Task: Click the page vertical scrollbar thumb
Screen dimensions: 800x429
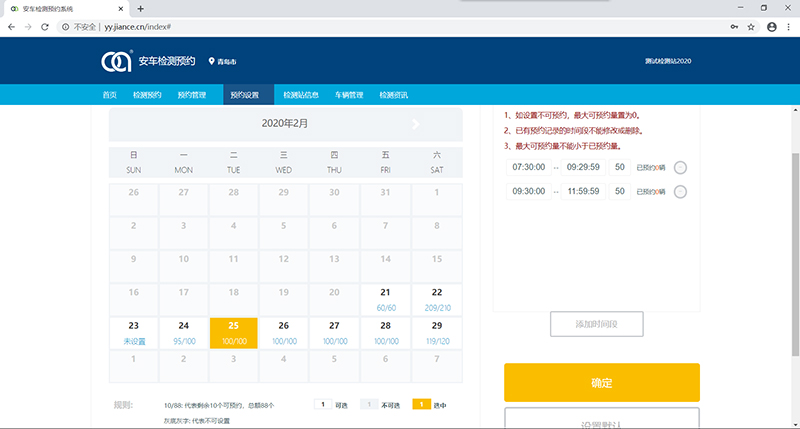Action: click(795, 254)
